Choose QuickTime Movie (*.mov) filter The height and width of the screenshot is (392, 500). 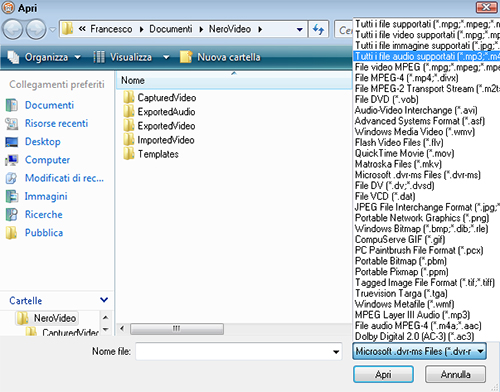click(x=427, y=153)
